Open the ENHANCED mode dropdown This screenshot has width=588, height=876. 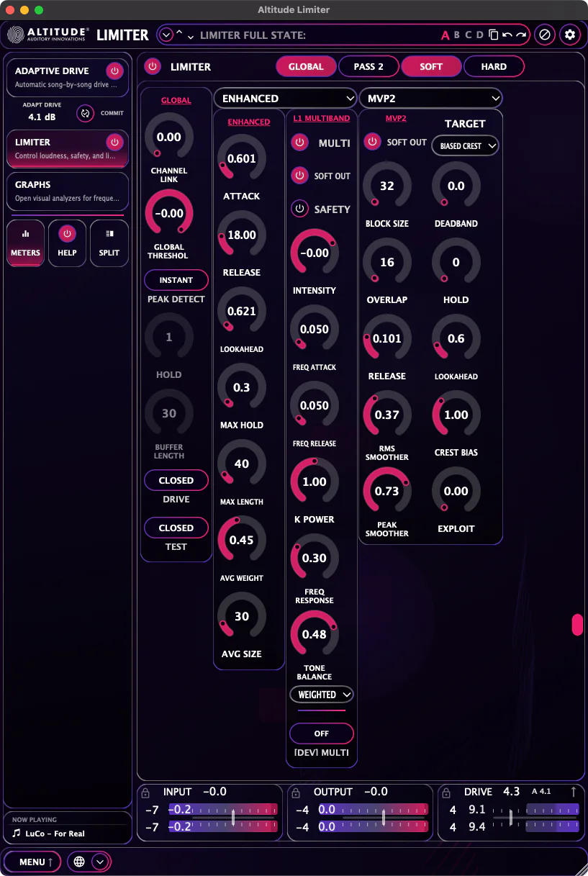tap(286, 98)
